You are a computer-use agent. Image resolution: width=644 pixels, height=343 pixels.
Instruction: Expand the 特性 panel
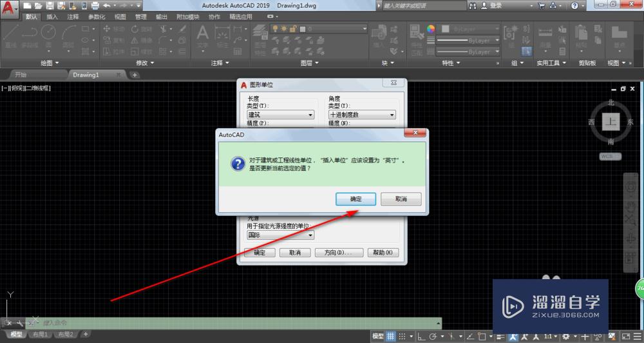(451, 63)
